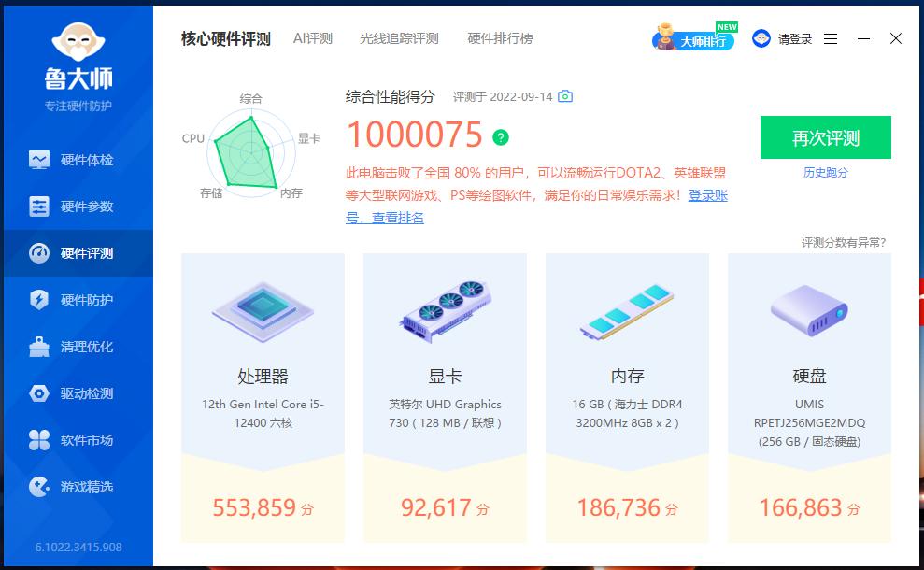
Task: Open 大师排行 ranking badge
Action: pyautogui.click(x=694, y=37)
